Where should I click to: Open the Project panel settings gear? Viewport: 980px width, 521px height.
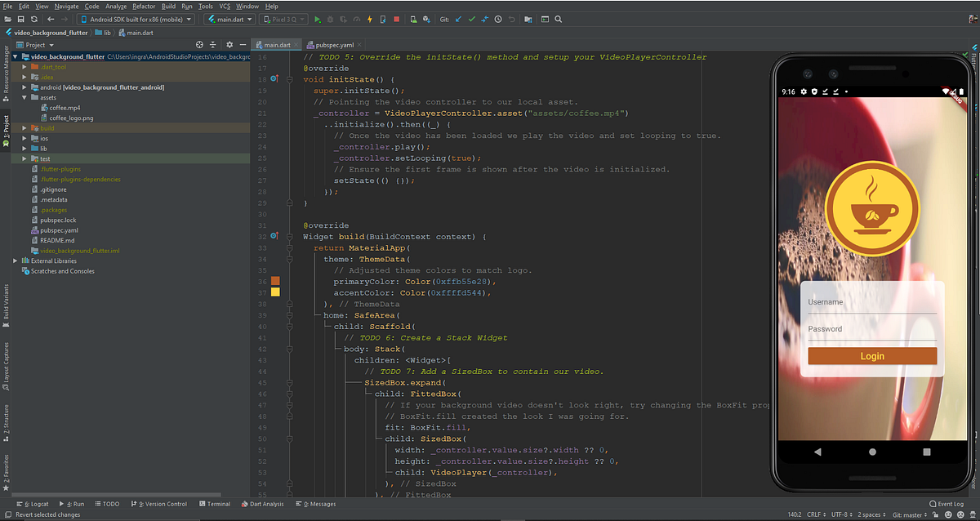pyautogui.click(x=229, y=45)
